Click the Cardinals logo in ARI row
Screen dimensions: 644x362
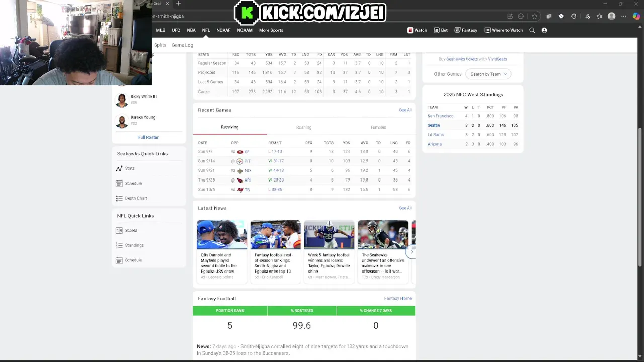click(239, 180)
